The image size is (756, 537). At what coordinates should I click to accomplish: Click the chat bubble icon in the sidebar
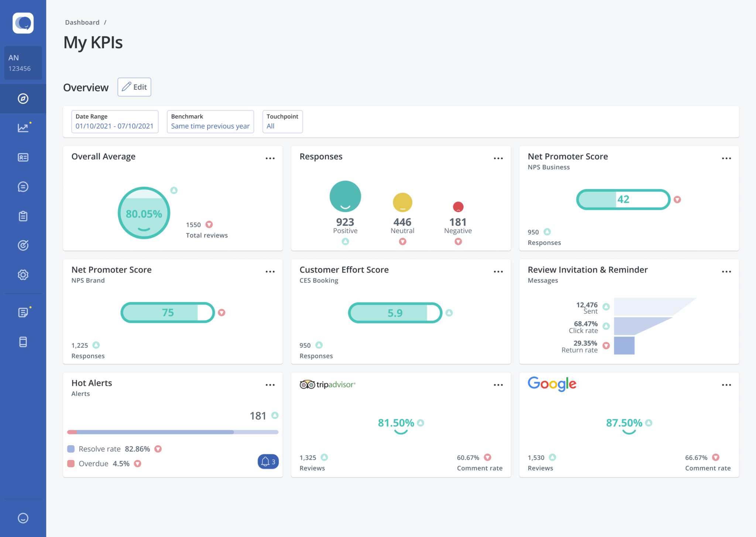[x=23, y=187]
